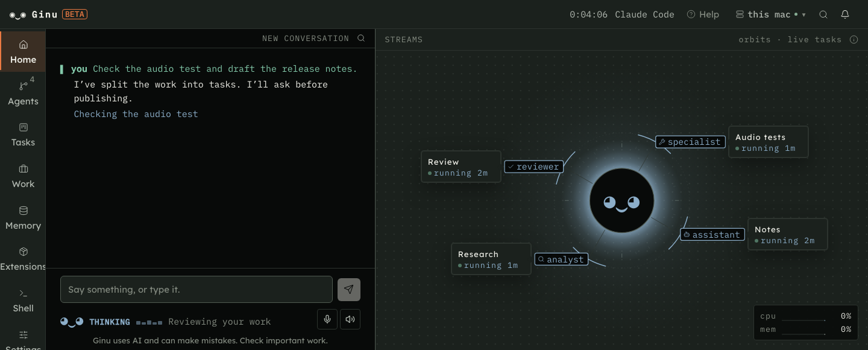Click the message input field
868x350 pixels.
[197, 290]
